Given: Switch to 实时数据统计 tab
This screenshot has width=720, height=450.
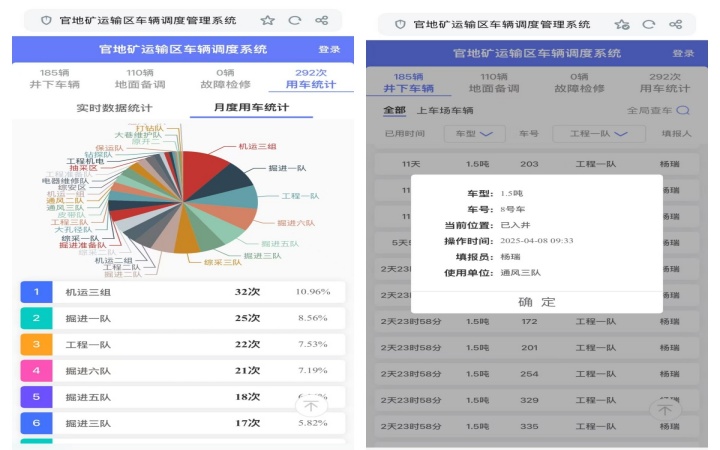Looking at the screenshot, I should (114, 108).
